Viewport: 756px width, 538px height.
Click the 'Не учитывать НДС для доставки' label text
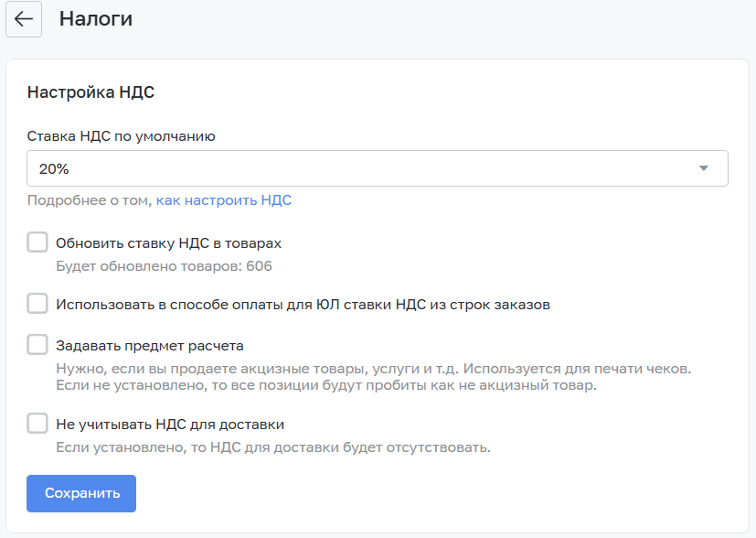click(170, 425)
